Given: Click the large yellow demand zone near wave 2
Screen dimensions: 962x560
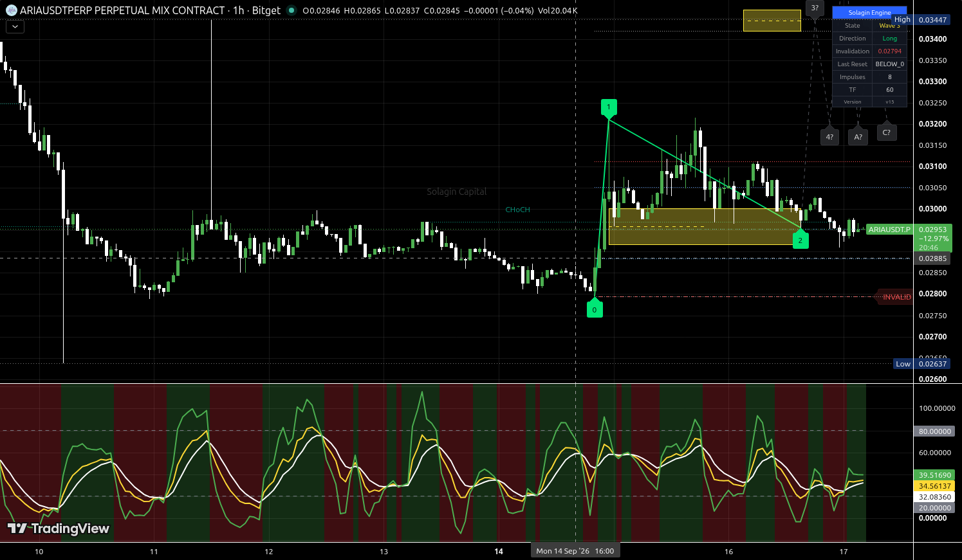Looking at the screenshot, I should [704, 226].
